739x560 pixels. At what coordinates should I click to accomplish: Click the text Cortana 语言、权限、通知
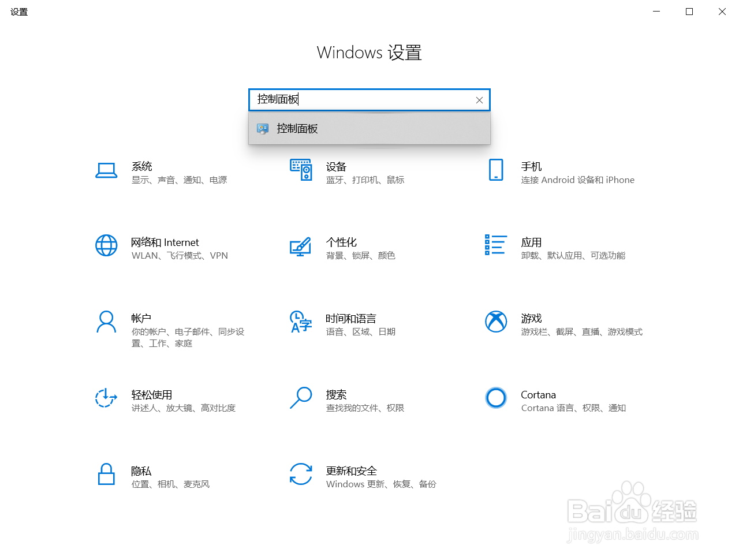pos(573,408)
